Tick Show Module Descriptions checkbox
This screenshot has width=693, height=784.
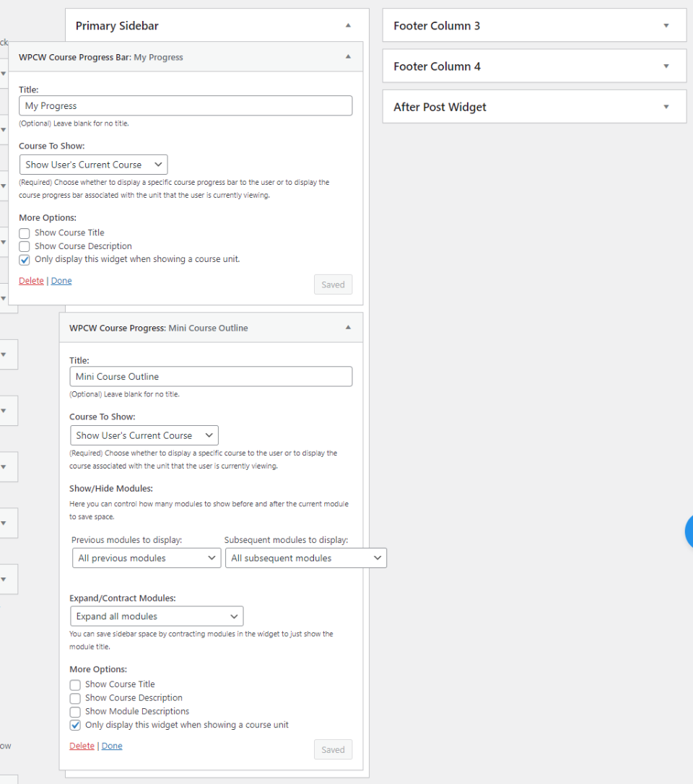[x=75, y=712]
